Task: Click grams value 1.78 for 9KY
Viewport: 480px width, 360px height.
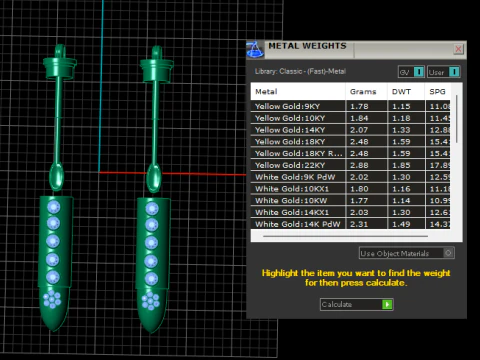Action: 359,106
